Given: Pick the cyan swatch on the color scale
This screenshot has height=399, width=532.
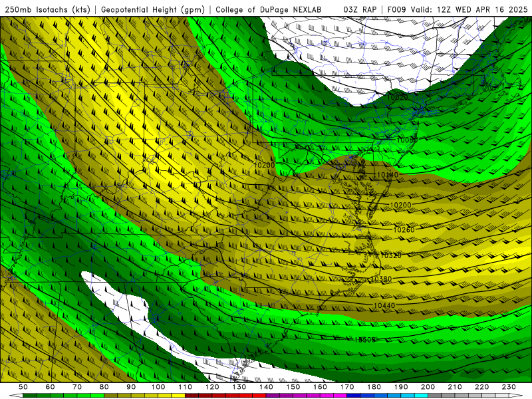Looking at the screenshot, I should coord(421,396).
